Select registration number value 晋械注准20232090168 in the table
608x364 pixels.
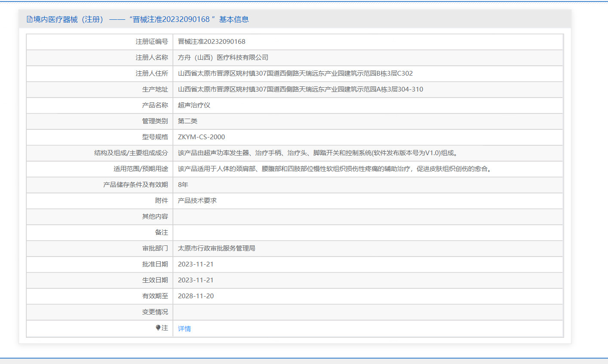coord(212,42)
